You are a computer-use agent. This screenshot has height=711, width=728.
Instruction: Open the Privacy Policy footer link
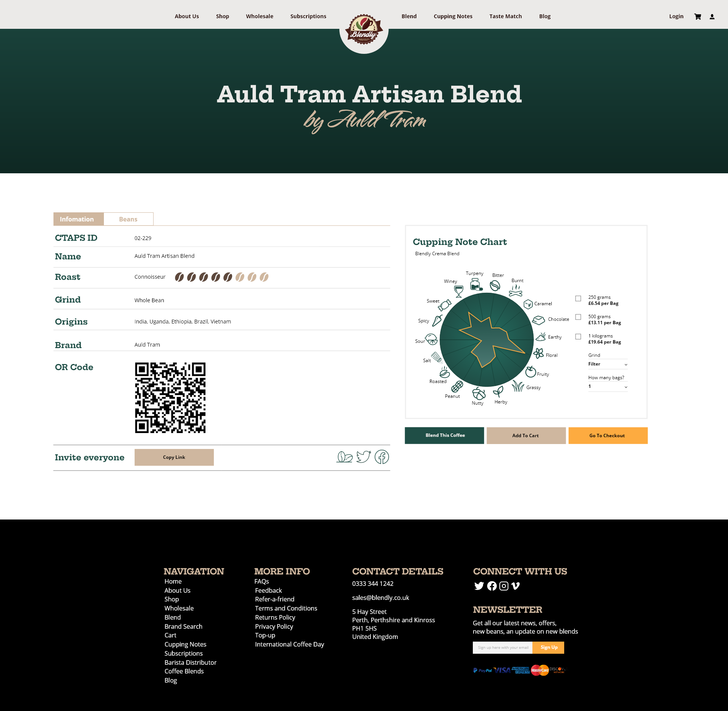click(x=274, y=626)
